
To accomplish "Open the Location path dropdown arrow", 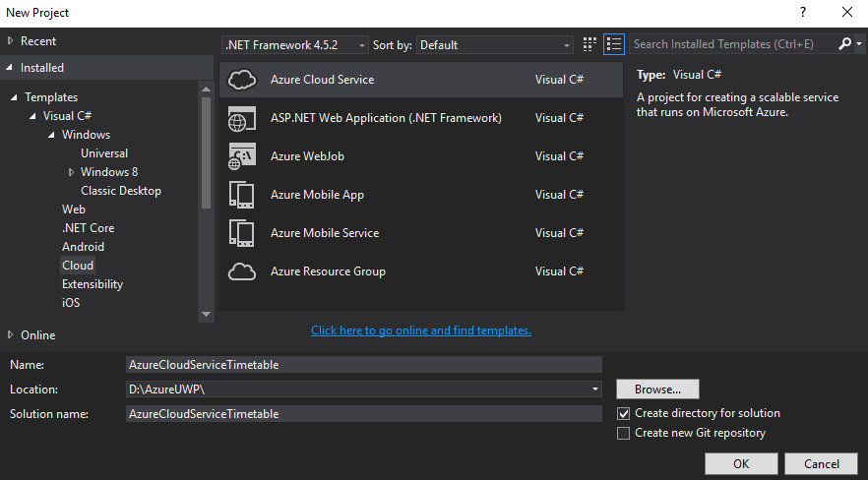I will [595, 390].
